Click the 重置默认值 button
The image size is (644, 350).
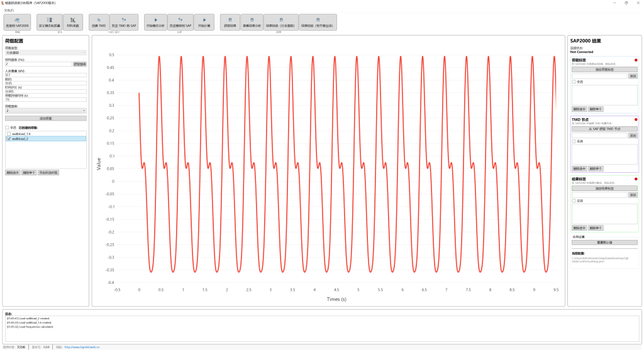tap(604, 243)
